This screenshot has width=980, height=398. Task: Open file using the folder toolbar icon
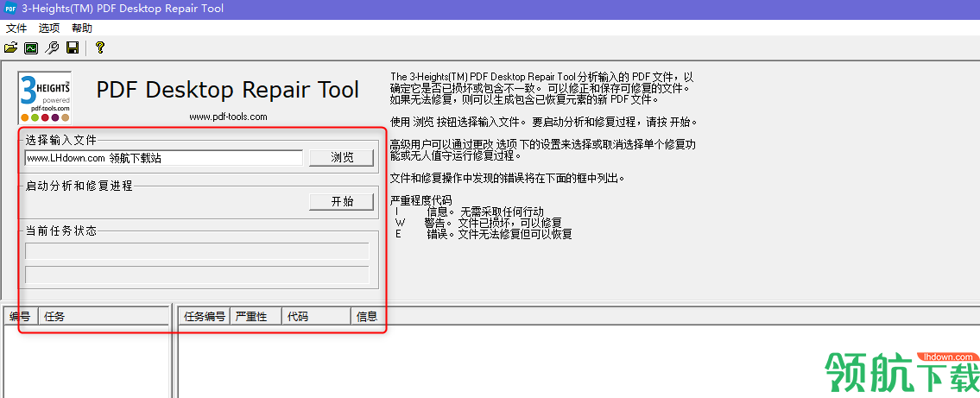tap(10, 47)
